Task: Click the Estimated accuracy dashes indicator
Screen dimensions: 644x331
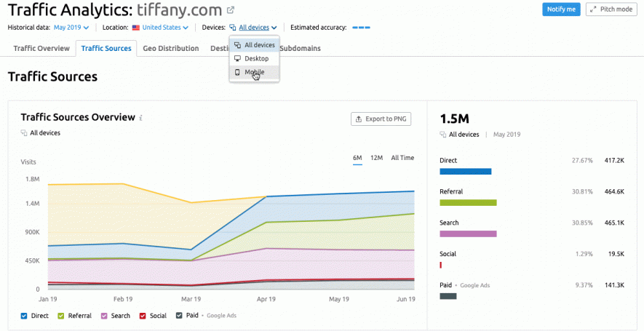Action: coord(361,28)
